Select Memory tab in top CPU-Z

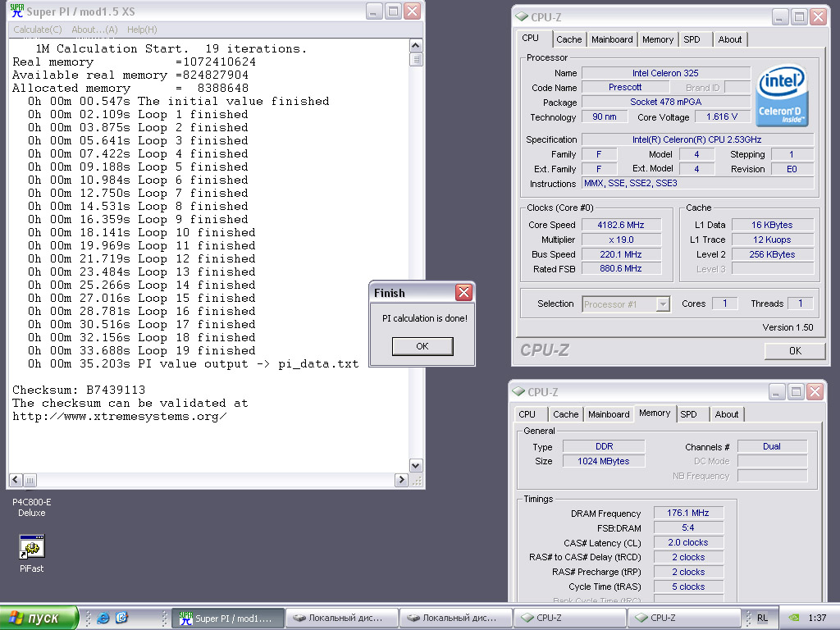pyautogui.click(x=658, y=39)
